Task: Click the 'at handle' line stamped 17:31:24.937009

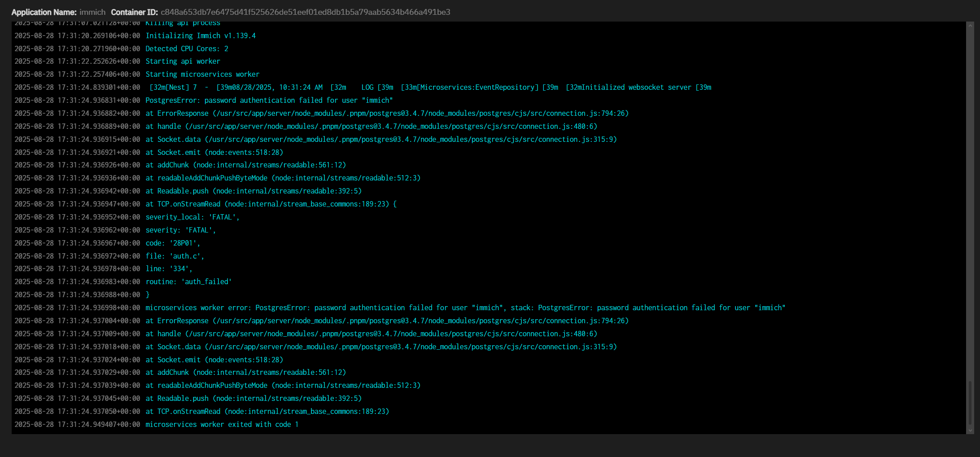Action: point(371,334)
